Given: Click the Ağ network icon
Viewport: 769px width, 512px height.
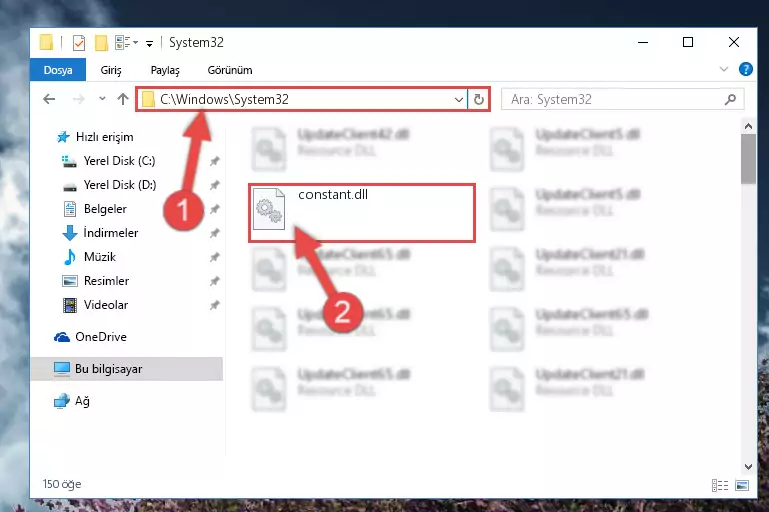Looking at the screenshot, I should 62,401.
